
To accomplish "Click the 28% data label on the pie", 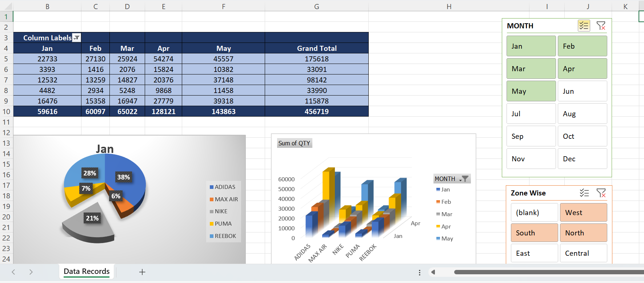I will [89, 173].
